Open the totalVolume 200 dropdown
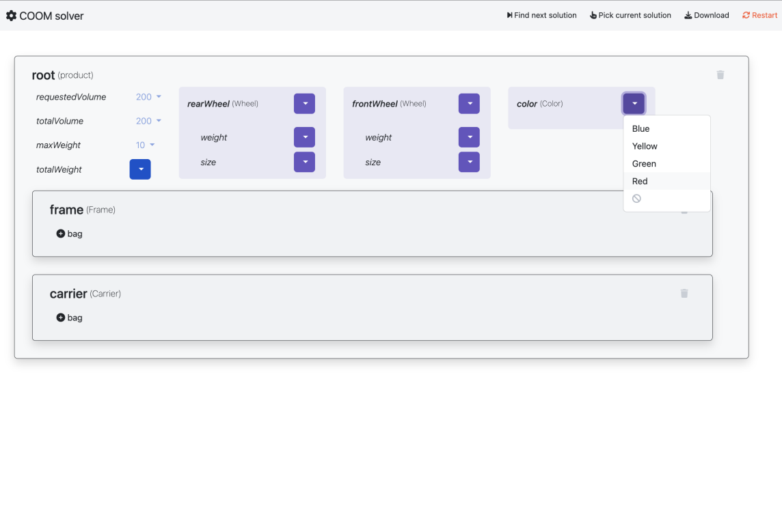Screen dimensions: 782x532 pyautogui.click(x=148, y=121)
